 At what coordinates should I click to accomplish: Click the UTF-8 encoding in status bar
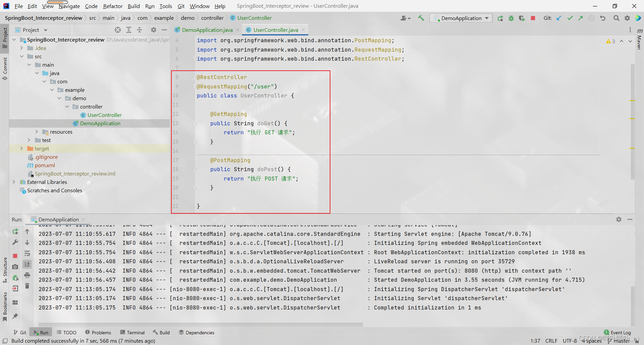(570, 341)
